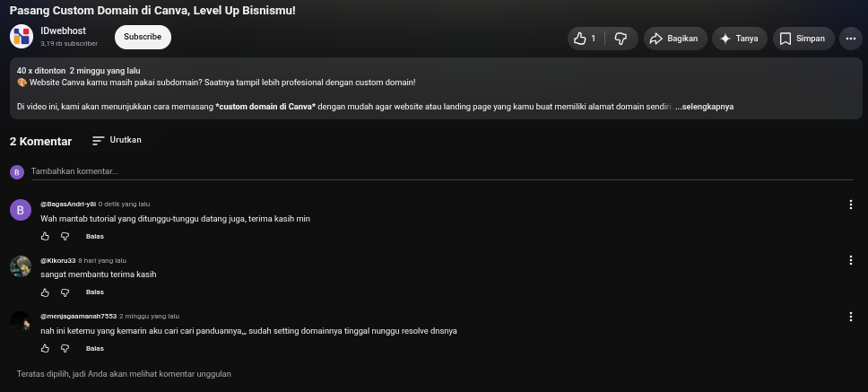Subscribe to the IDwebhost channel
The height and width of the screenshot is (392, 868).
tap(143, 37)
